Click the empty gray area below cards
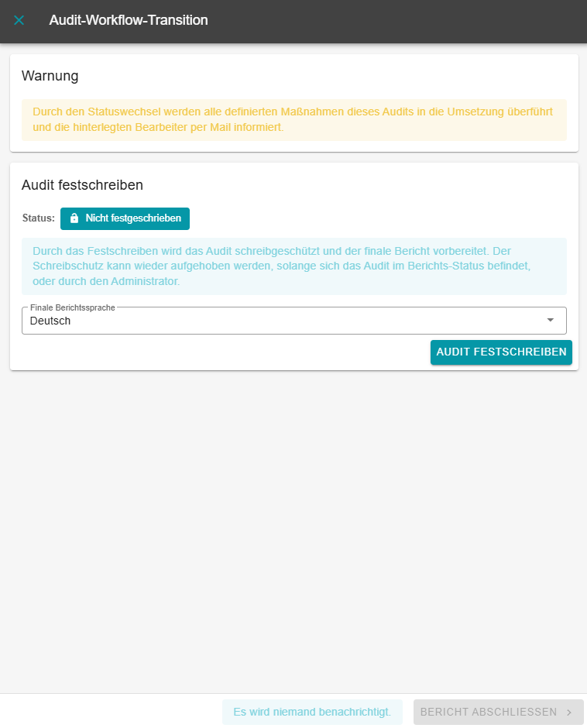 [x=293, y=527]
